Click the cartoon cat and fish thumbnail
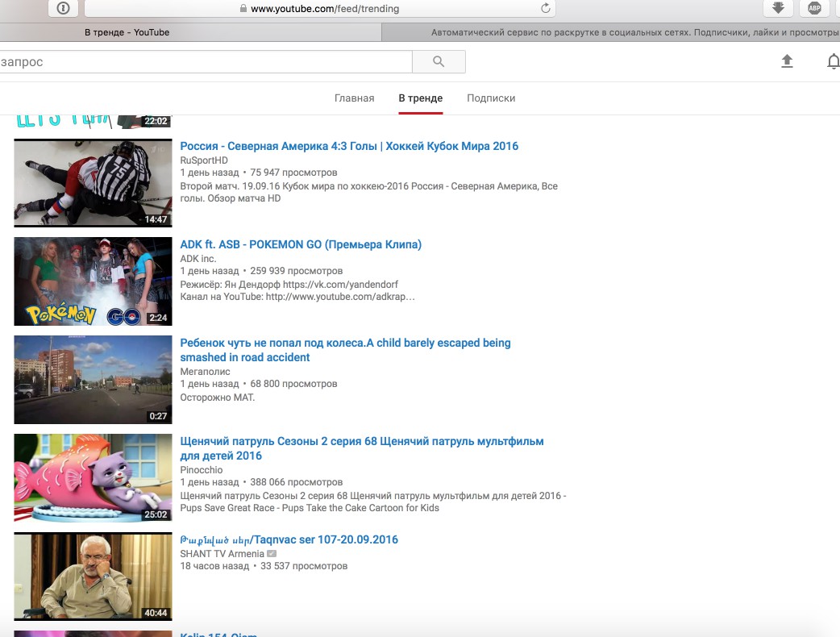 pyautogui.click(x=93, y=478)
